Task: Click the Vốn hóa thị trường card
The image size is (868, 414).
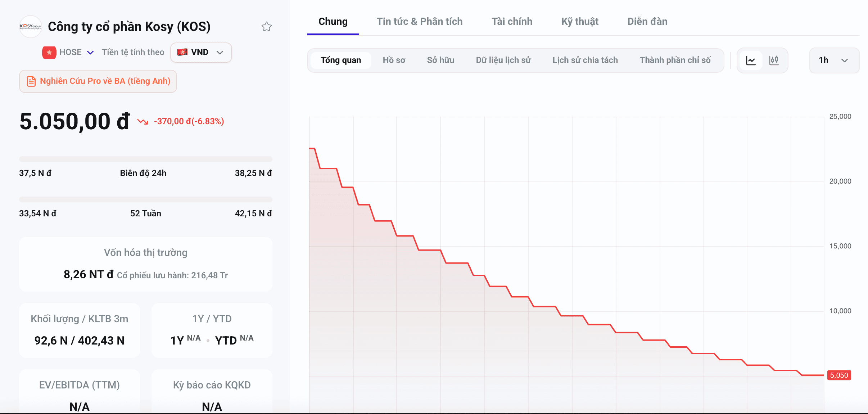Action: tap(146, 264)
